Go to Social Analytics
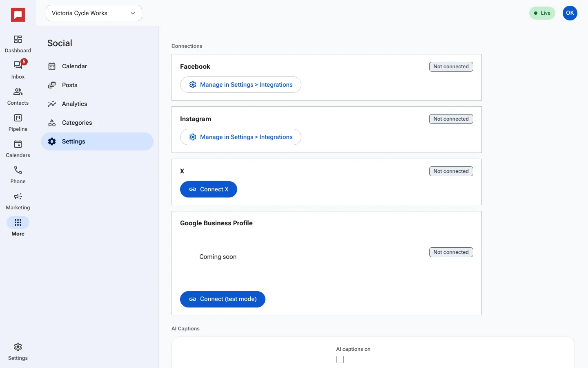The height and width of the screenshot is (368, 588). tap(97, 104)
